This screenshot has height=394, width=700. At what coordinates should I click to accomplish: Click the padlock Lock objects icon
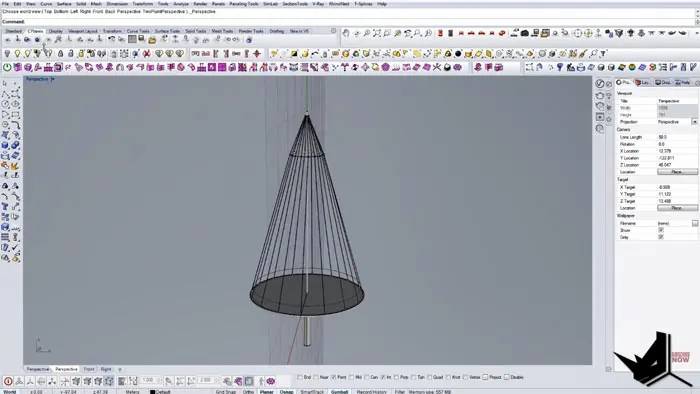(60, 54)
